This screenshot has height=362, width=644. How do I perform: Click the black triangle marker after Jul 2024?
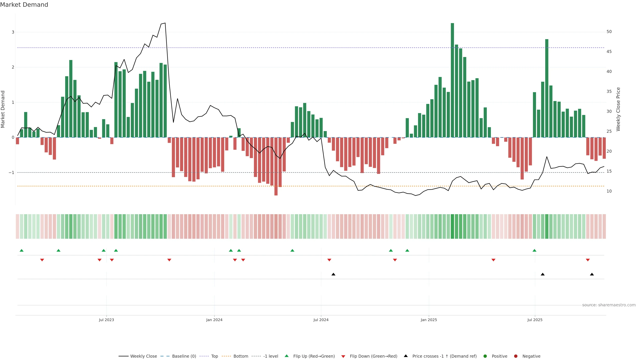[x=333, y=274]
